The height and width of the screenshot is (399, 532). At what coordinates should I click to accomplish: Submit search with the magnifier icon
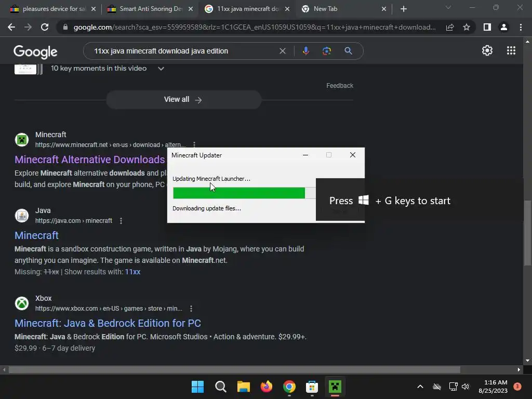click(x=348, y=51)
